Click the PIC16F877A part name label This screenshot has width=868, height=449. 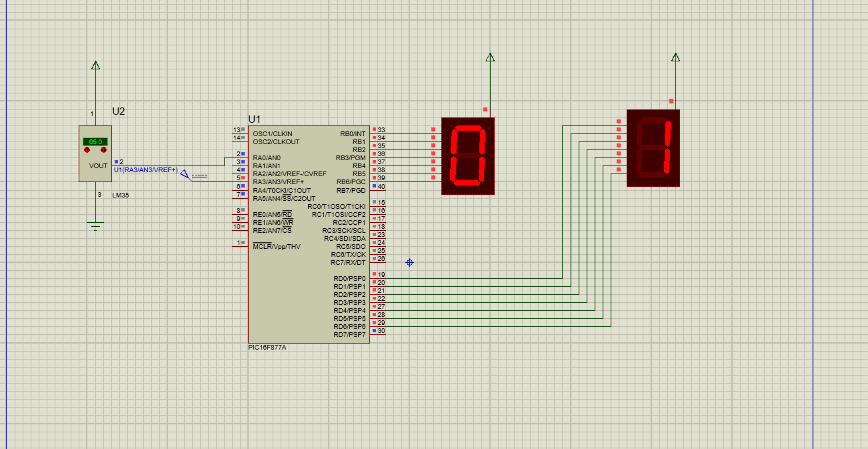[266, 348]
